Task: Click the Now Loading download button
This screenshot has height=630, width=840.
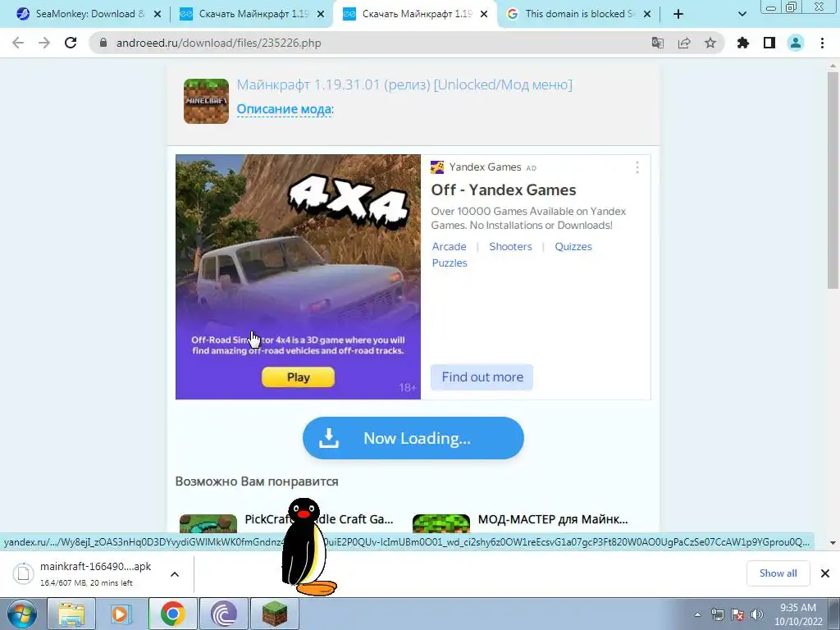Action: [x=413, y=438]
